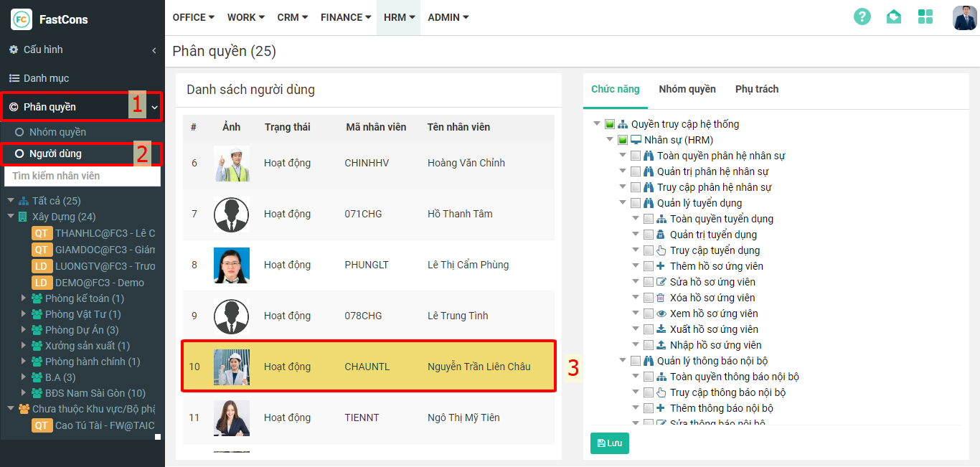
Task: Tick the Thêm hồ sơ ứng viên checkbox
Action: 649,266
